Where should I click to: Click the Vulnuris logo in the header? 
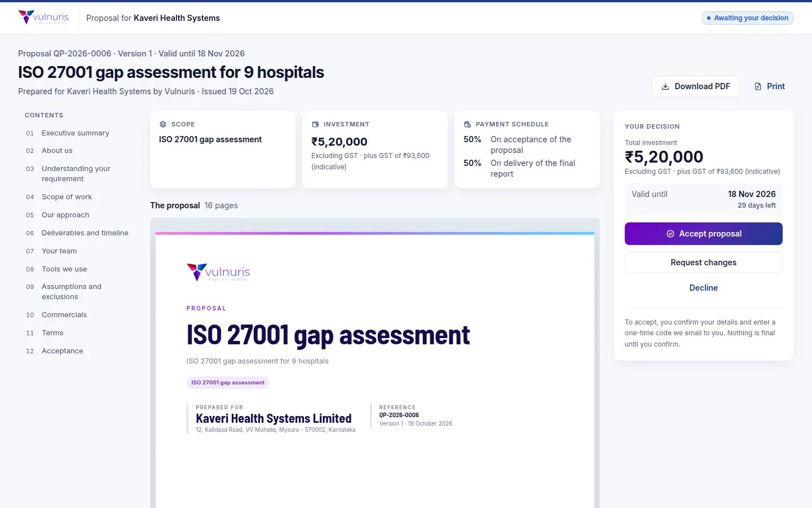(x=43, y=17)
